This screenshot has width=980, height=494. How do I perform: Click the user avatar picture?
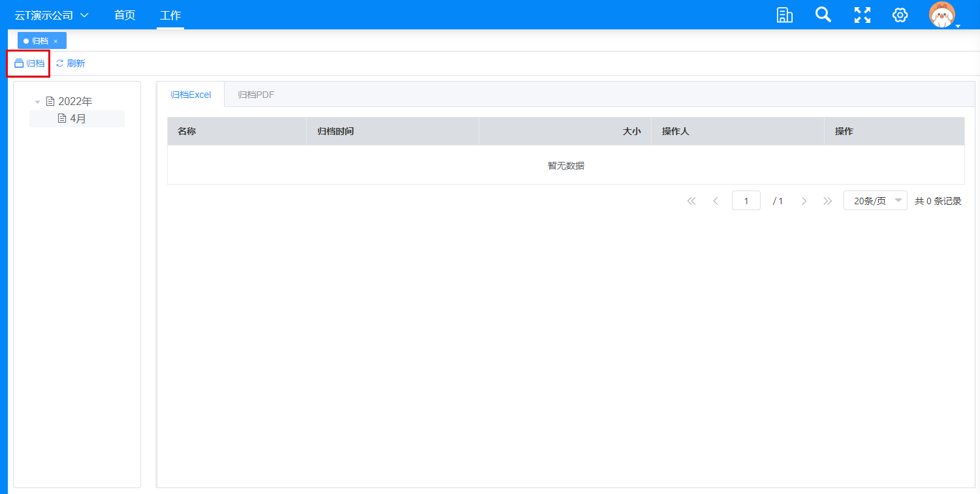pos(941,15)
